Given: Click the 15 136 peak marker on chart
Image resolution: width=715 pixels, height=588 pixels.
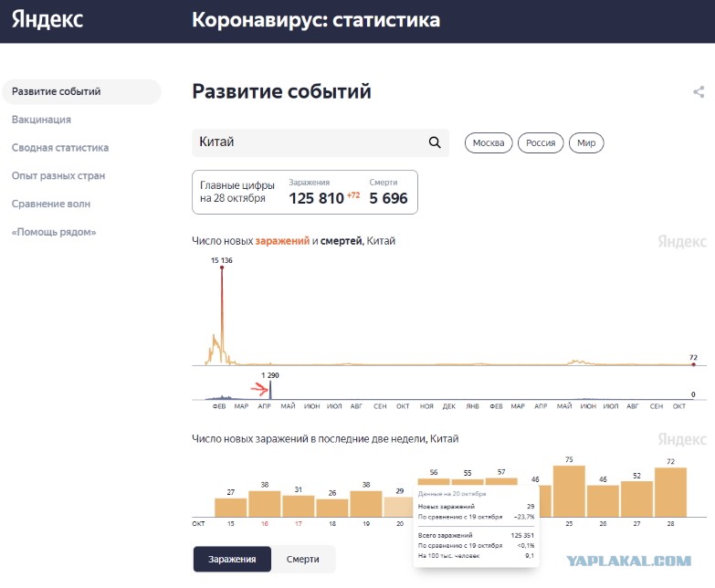Looking at the screenshot, I should [x=222, y=268].
